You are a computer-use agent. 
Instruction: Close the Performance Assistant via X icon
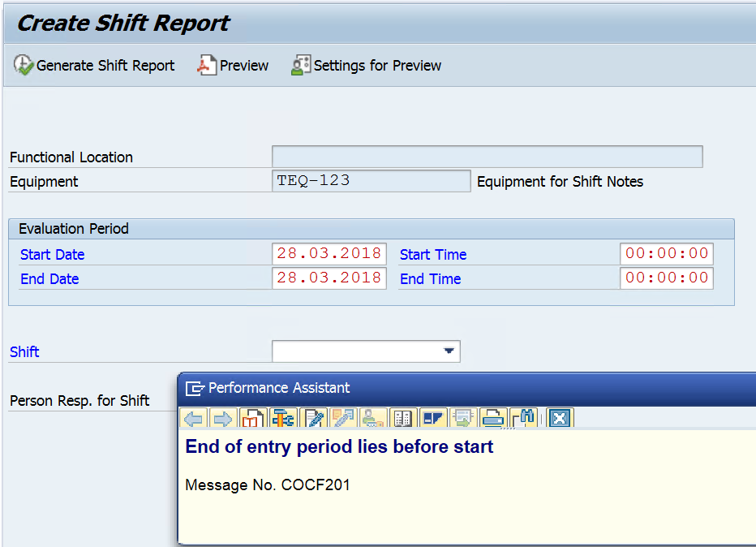click(x=560, y=418)
